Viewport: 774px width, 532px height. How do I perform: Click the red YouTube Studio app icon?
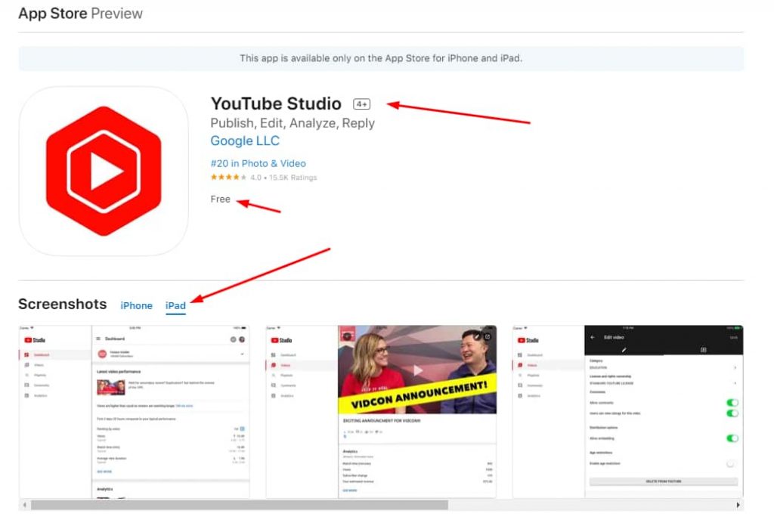(104, 171)
